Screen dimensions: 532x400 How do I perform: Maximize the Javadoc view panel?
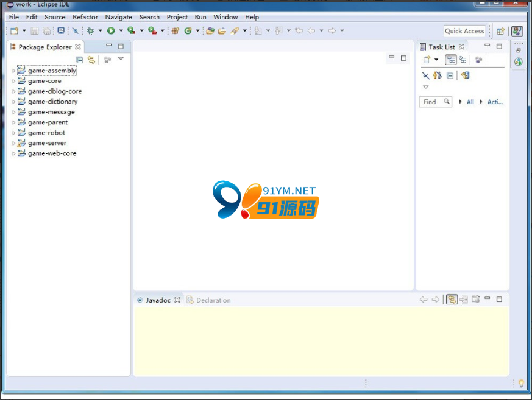point(499,299)
